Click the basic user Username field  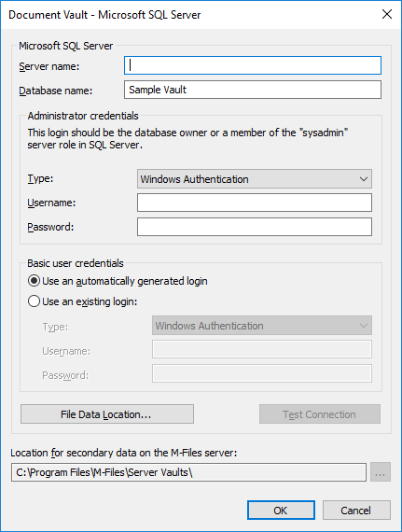262,349
